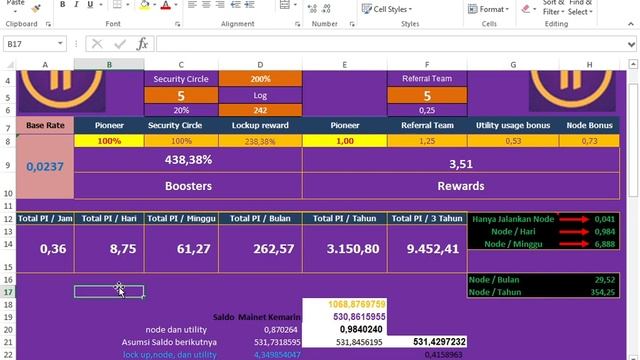
Task: Select column E header
Action: pos(345,64)
